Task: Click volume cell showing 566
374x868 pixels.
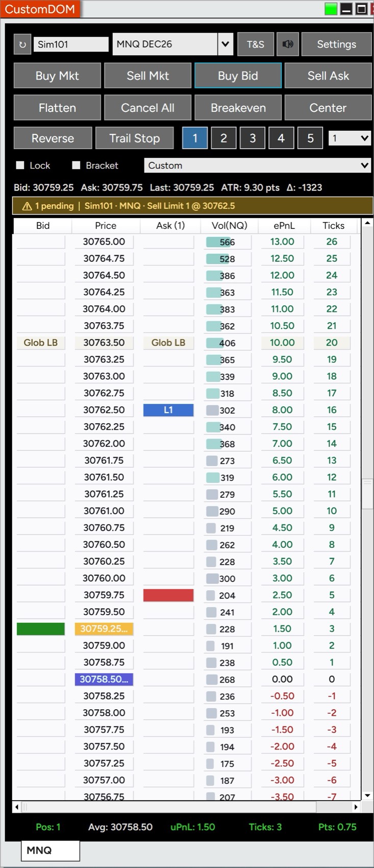Action: (x=228, y=243)
